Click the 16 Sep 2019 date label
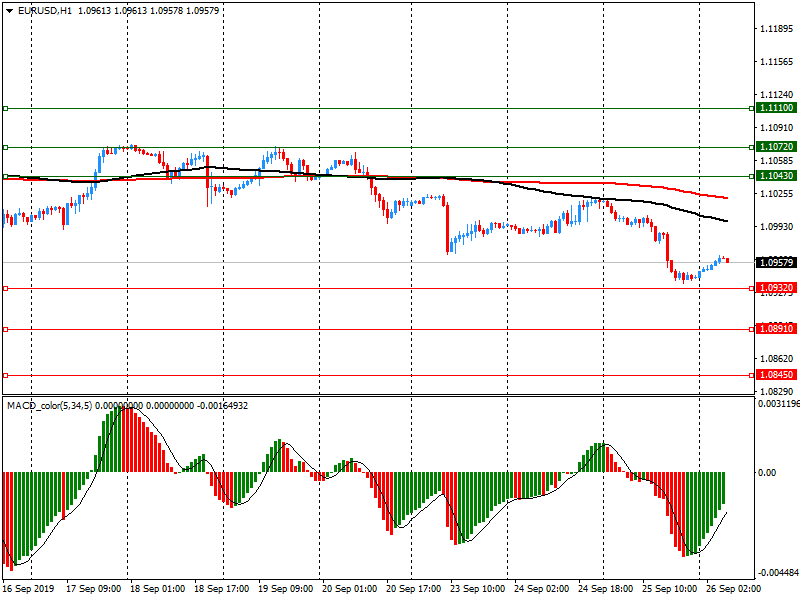The image size is (800, 600). 28,589
